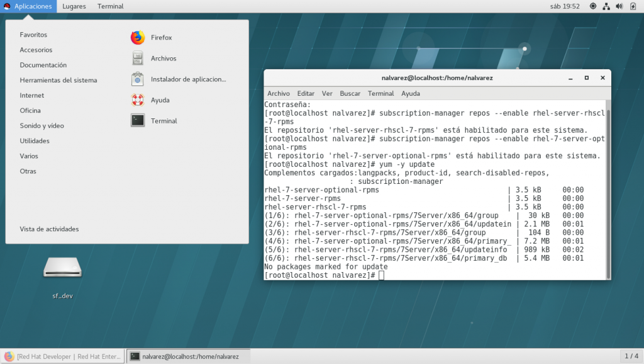Select the Otras category
The image size is (644, 364).
click(28, 171)
